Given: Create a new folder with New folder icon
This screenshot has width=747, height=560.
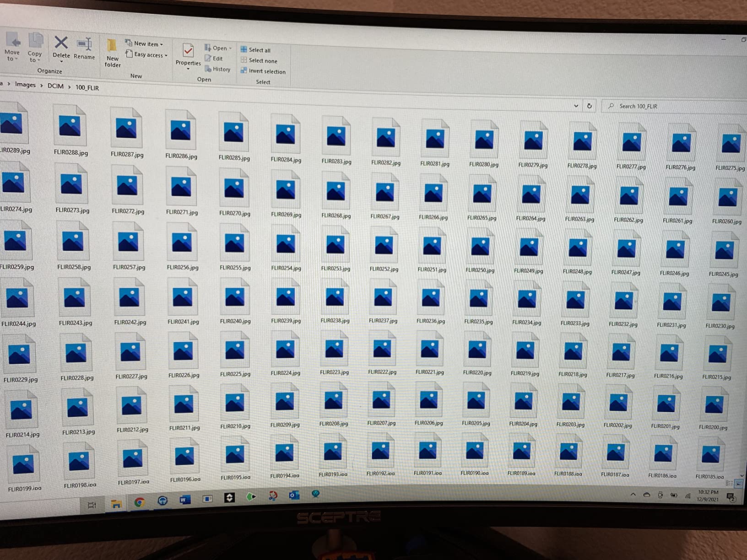Looking at the screenshot, I should pos(112,46).
